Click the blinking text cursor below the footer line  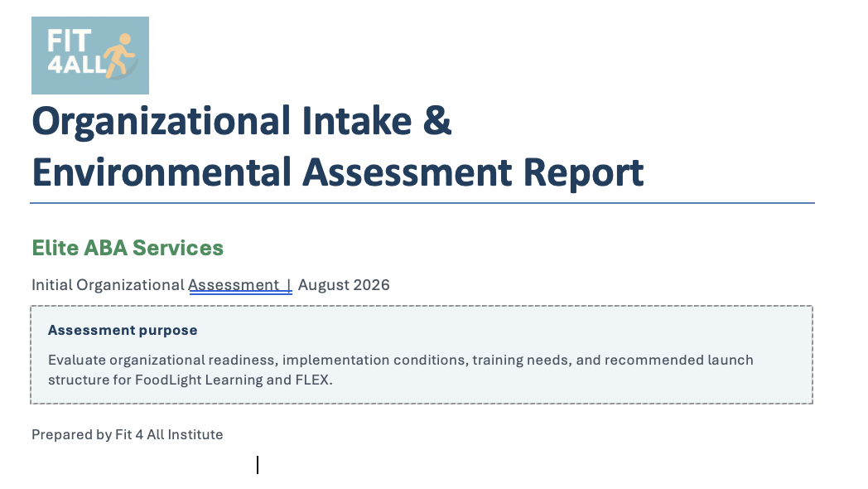tap(258, 465)
